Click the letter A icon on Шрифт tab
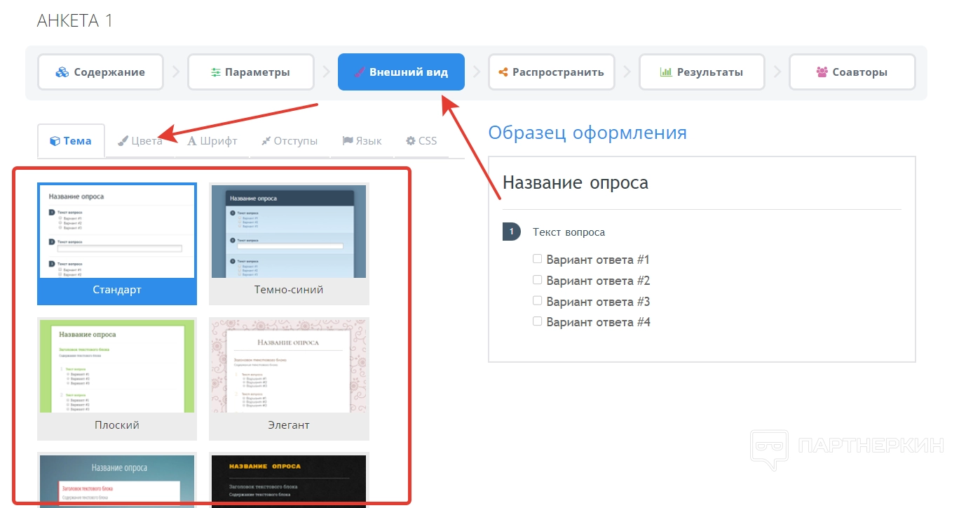This screenshot has width=980, height=508. click(x=192, y=141)
